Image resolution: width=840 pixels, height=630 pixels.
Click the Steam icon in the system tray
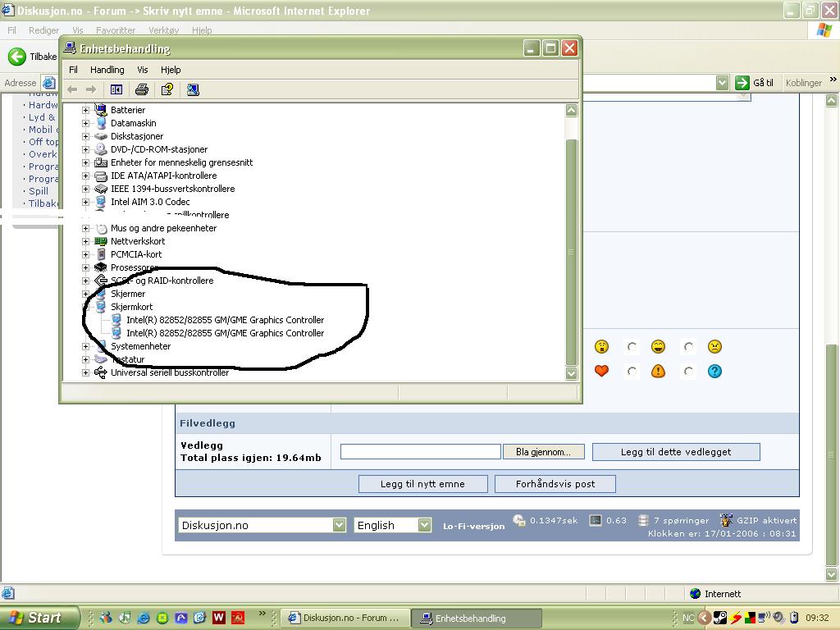[x=720, y=618]
